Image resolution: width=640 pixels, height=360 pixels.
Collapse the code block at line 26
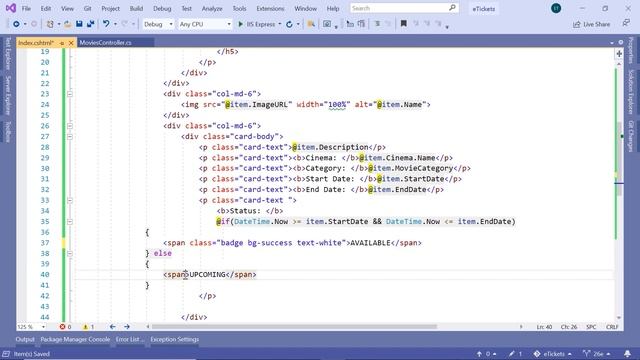tap(70, 126)
